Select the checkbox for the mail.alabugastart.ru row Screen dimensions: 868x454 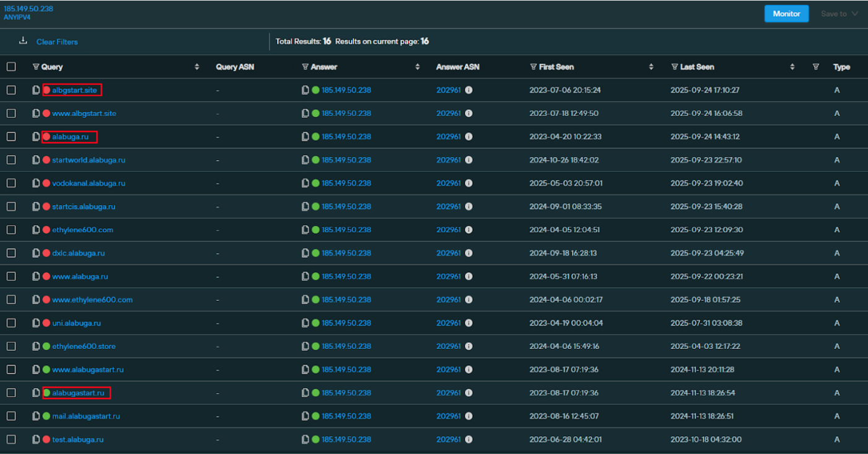point(11,416)
